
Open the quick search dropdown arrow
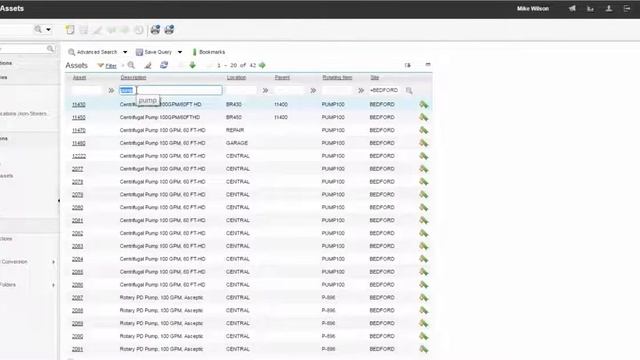coord(48,30)
